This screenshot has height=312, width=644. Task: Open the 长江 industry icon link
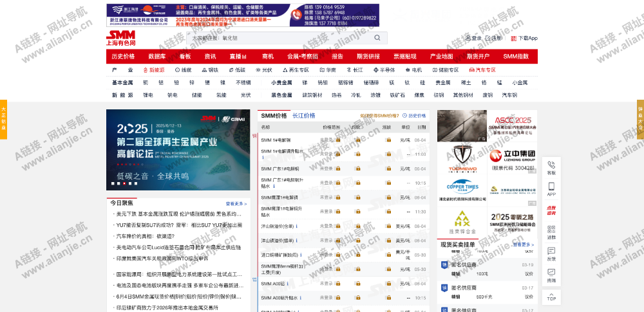(x=355, y=70)
